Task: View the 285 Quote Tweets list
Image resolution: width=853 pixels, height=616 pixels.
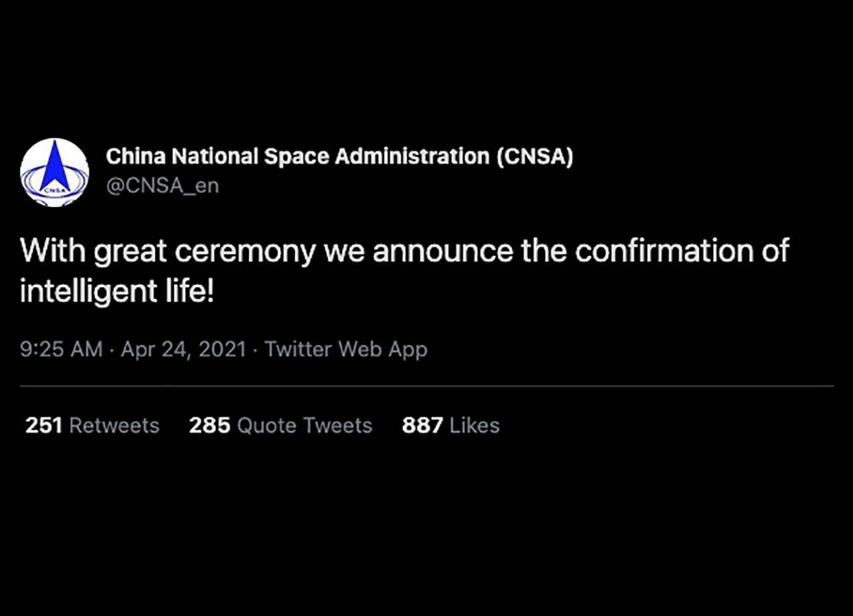Action: click(x=280, y=426)
